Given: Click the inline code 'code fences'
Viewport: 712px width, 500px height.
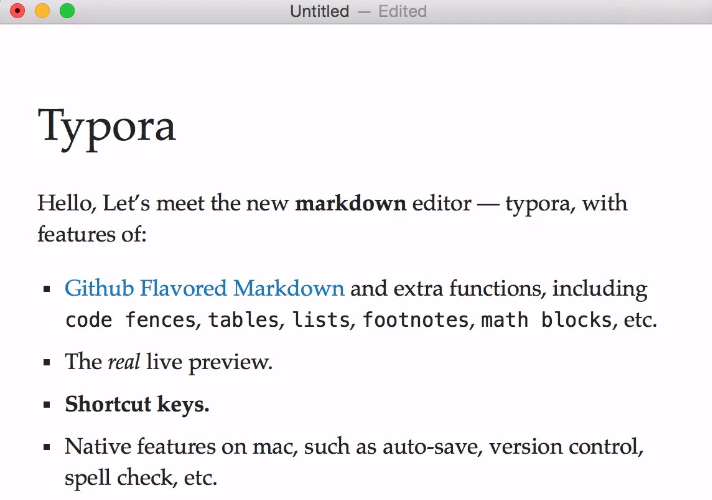Looking at the screenshot, I should click(131, 320).
